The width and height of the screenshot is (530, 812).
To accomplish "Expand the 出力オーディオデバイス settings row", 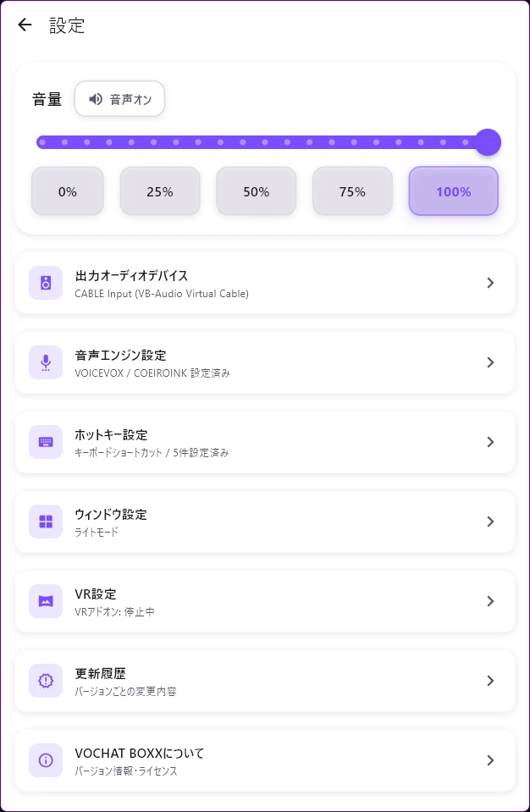I will (x=490, y=282).
